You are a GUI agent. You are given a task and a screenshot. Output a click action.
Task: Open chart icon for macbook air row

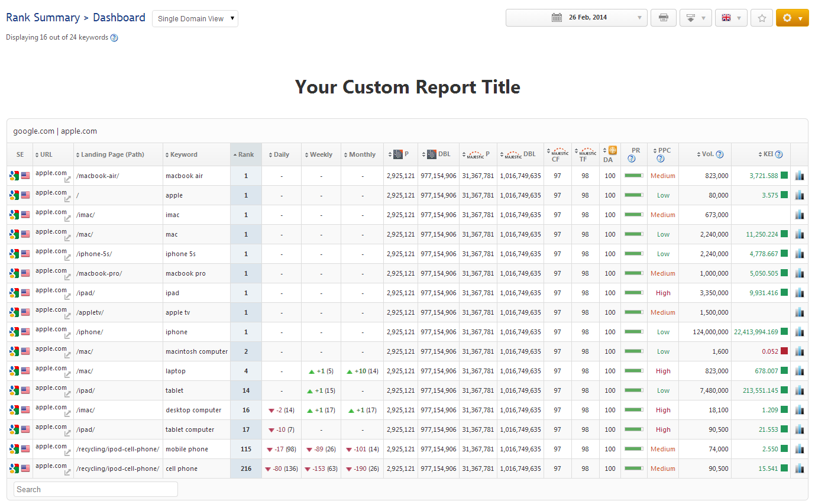click(x=800, y=176)
